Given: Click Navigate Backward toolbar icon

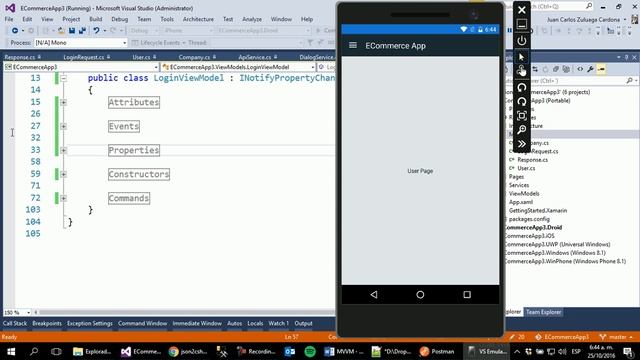Looking at the screenshot, I should 15,31.
